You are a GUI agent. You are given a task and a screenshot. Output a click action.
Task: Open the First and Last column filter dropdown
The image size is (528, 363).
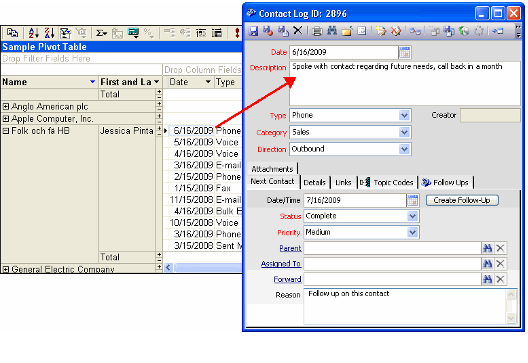(x=157, y=82)
